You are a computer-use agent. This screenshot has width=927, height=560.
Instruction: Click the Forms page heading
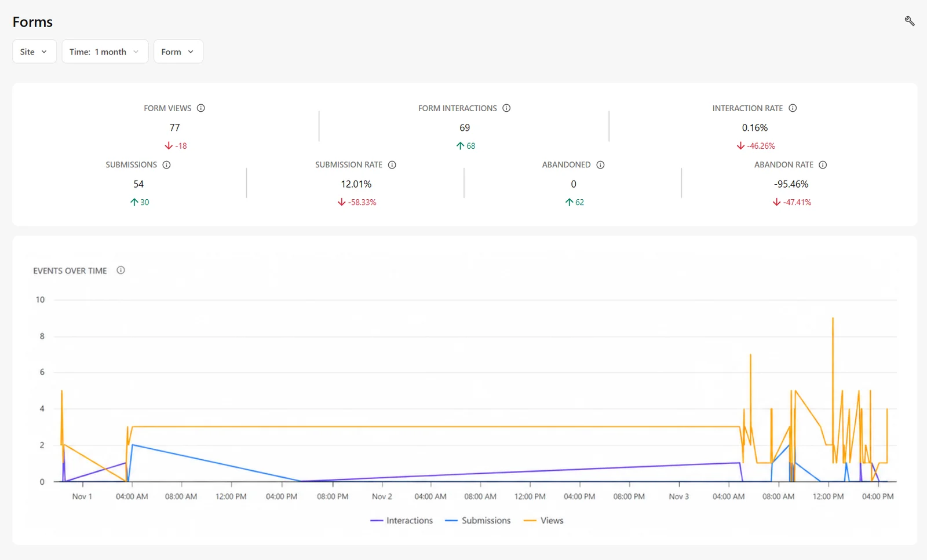[x=32, y=22]
